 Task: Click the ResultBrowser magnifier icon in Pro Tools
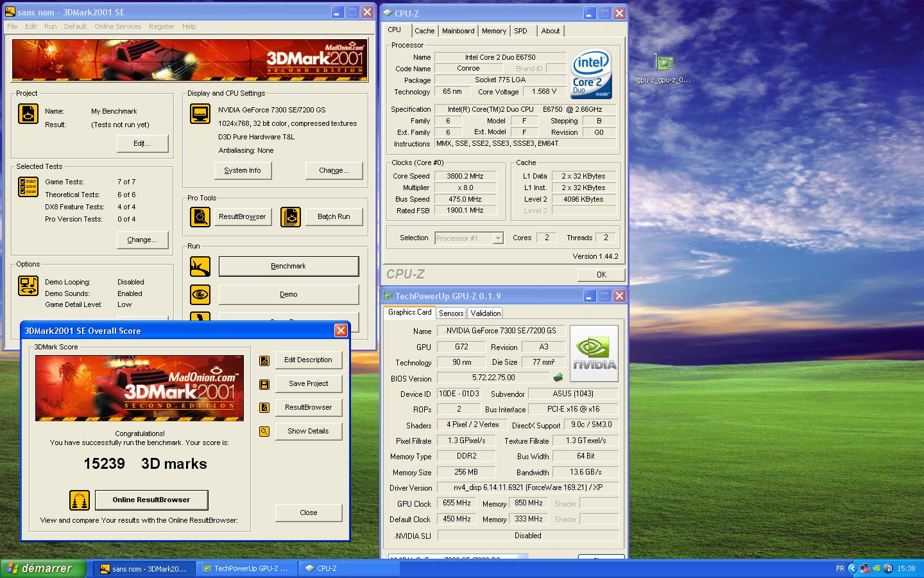tap(200, 217)
